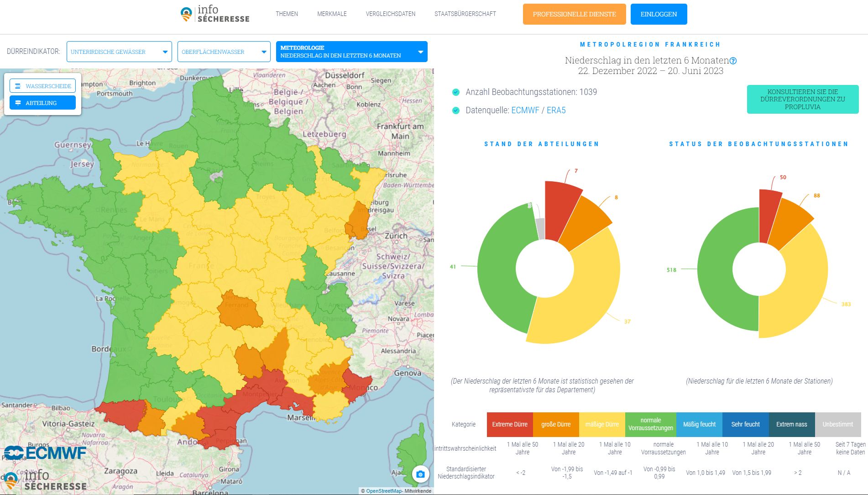The width and height of the screenshot is (868, 495).
Task: Open the ERA5 data source link
Action: click(556, 111)
